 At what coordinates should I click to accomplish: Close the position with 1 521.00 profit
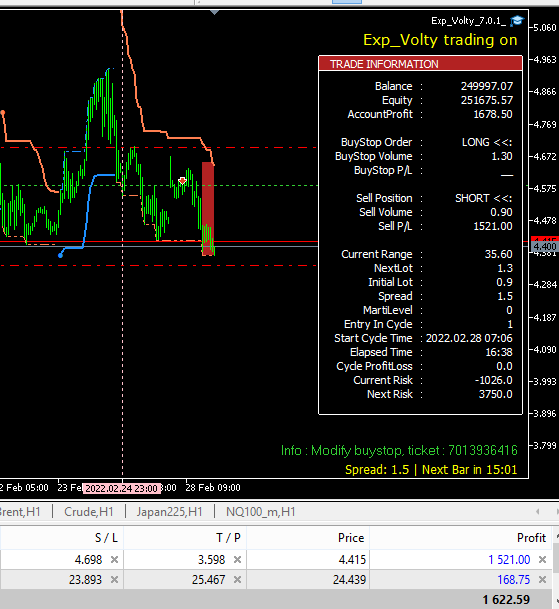[x=542, y=560]
